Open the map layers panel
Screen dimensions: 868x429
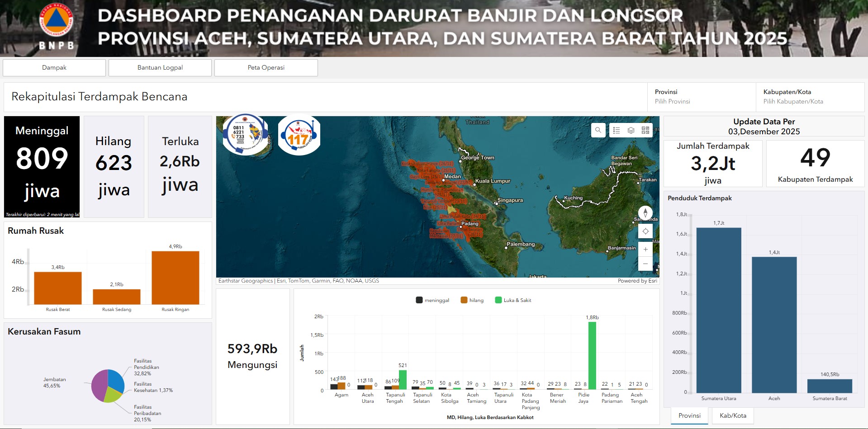coord(631,130)
